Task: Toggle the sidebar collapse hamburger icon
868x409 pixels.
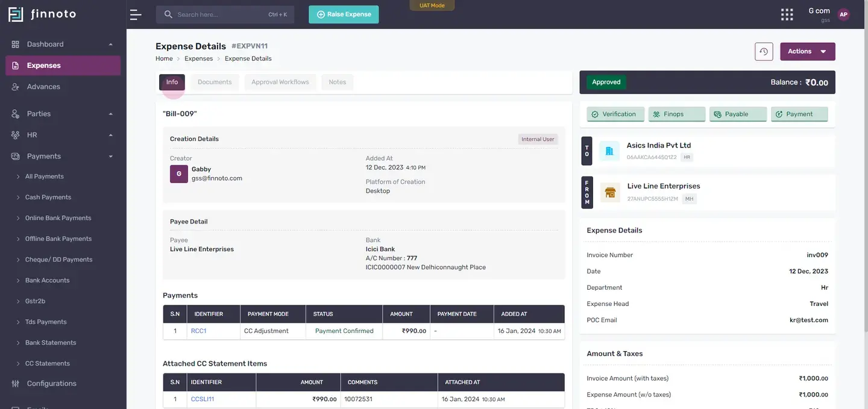Action: 136,14
